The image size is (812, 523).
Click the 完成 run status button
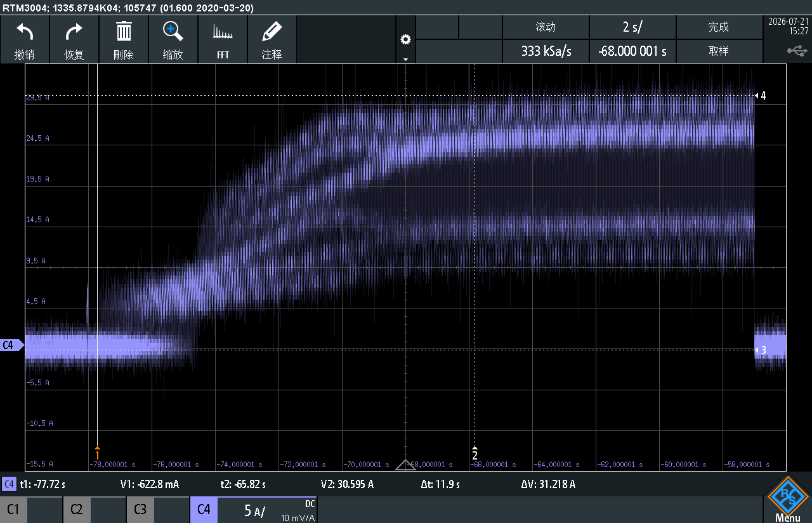[719, 27]
